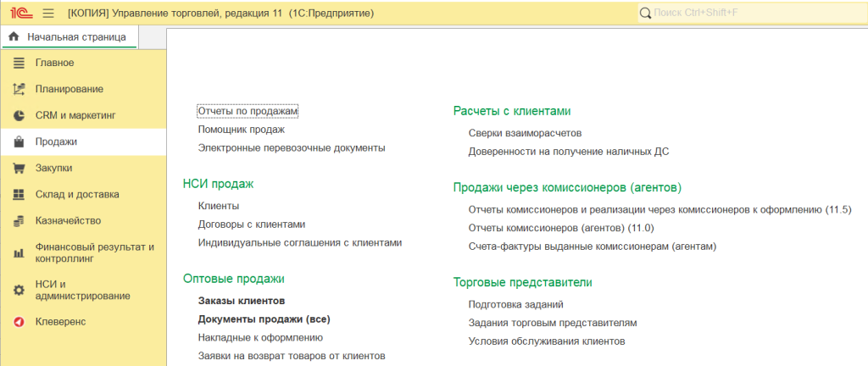Image resolution: width=868 pixels, height=366 pixels.
Task: Open Помощник продаж
Action: point(242,130)
